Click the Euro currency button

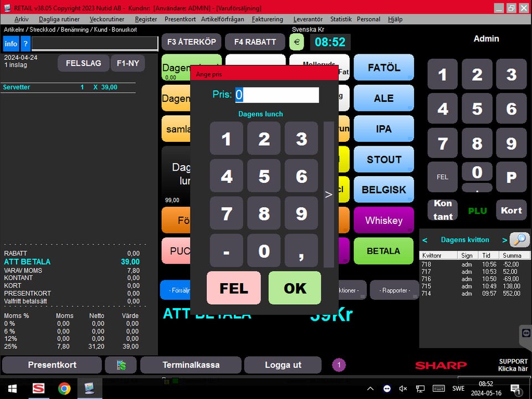click(x=296, y=42)
